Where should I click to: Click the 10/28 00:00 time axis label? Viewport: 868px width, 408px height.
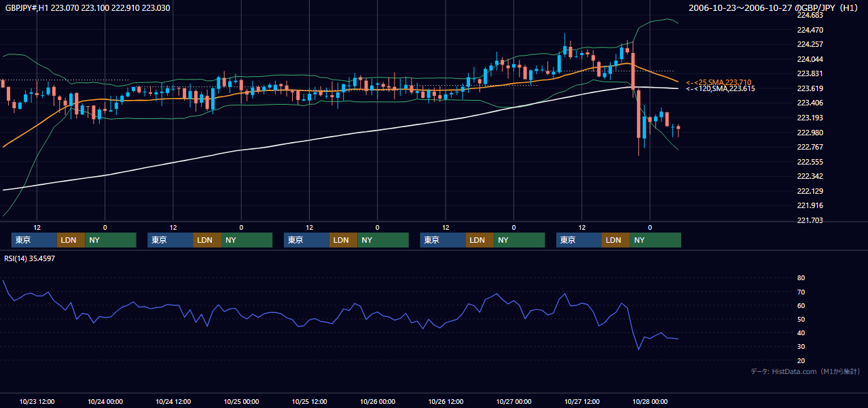(x=650, y=401)
